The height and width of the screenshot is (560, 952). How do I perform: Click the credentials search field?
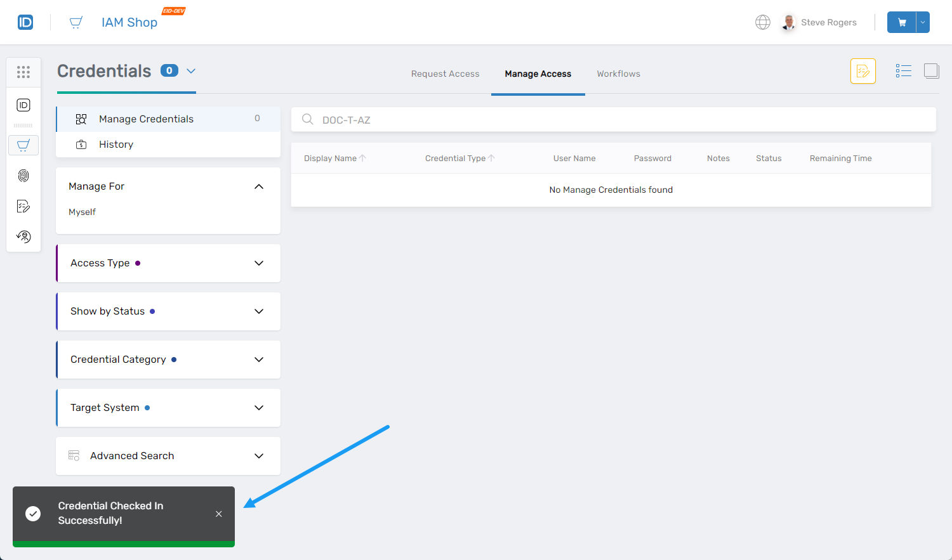click(x=622, y=120)
